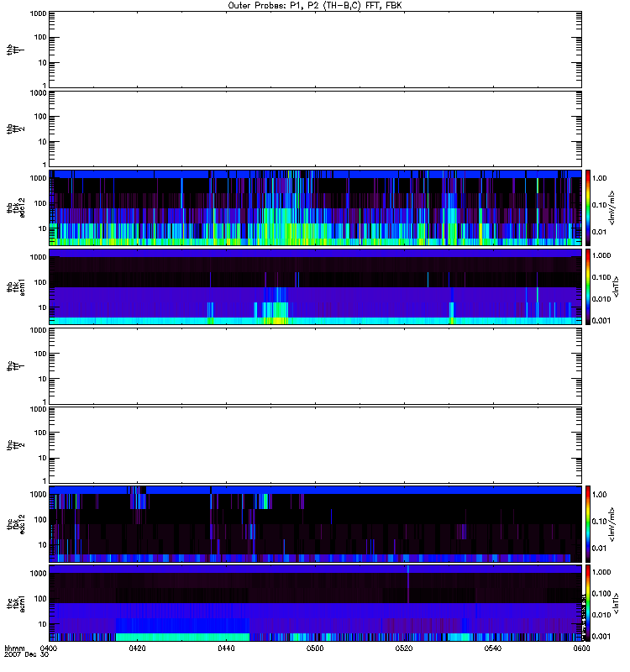
Task: Click inside the thb fbk scm1 spectrogram
Action: (x=315, y=286)
